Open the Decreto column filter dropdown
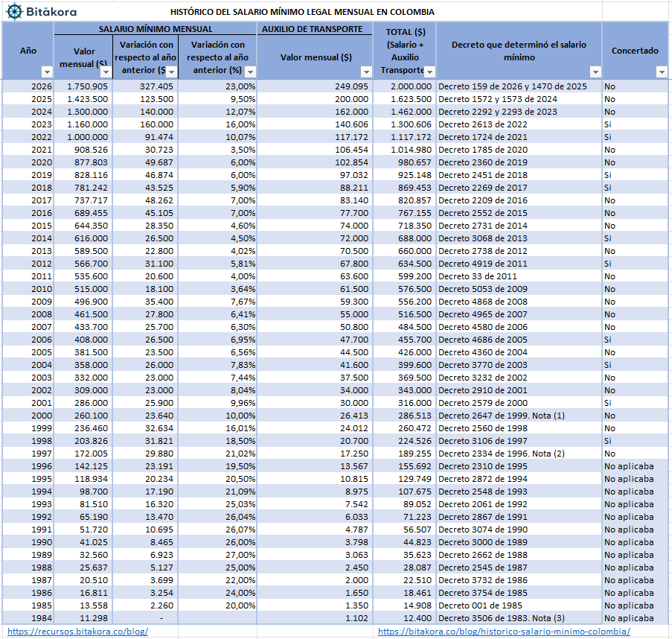 tap(595, 72)
